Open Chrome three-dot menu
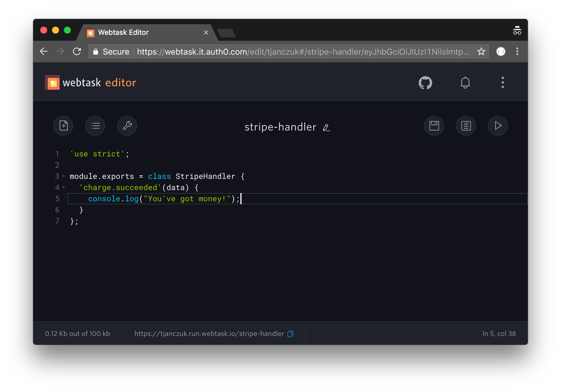561x392 pixels. 517,51
